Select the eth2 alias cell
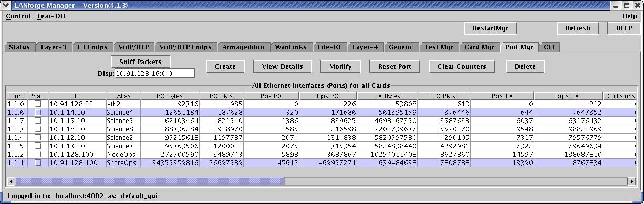The image size is (644, 204). (x=123, y=104)
